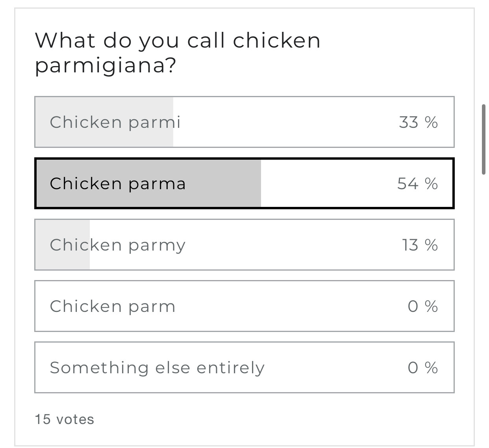Click the "What do you call chicken" heading line

(178, 41)
